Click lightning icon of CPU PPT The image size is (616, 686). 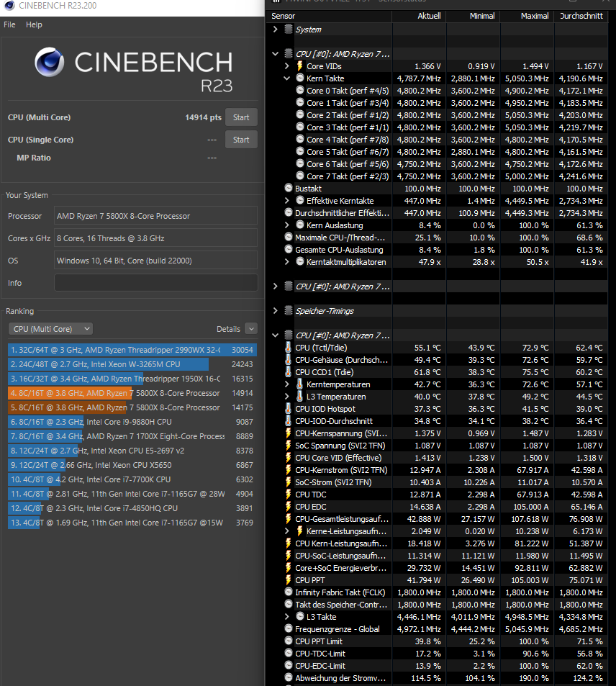coord(289,580)
